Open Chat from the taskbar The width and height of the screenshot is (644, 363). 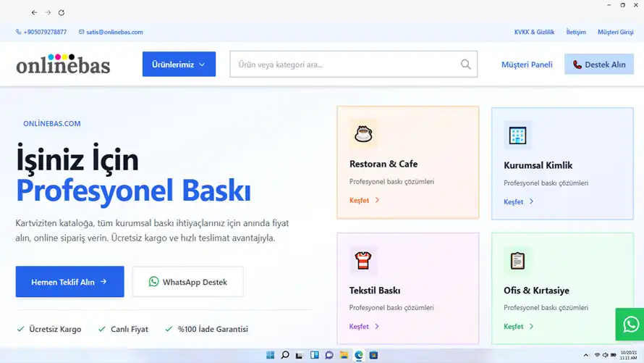point(329,355)
